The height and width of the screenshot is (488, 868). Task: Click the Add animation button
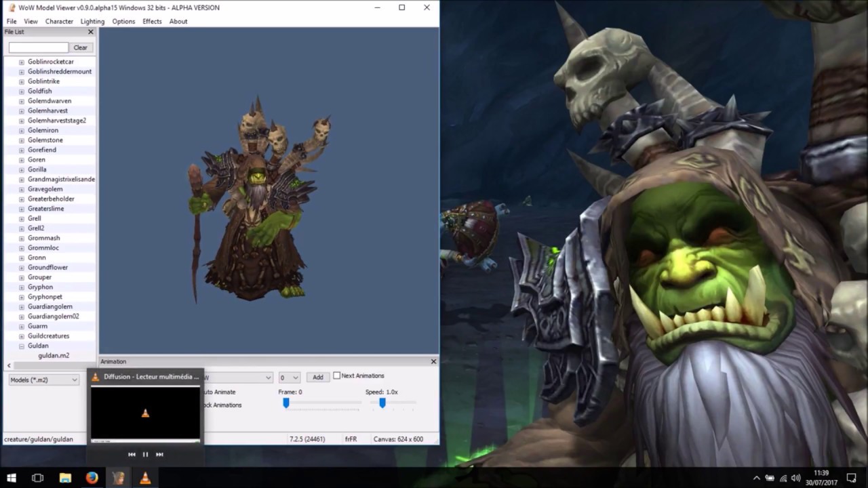coord(317,377)
